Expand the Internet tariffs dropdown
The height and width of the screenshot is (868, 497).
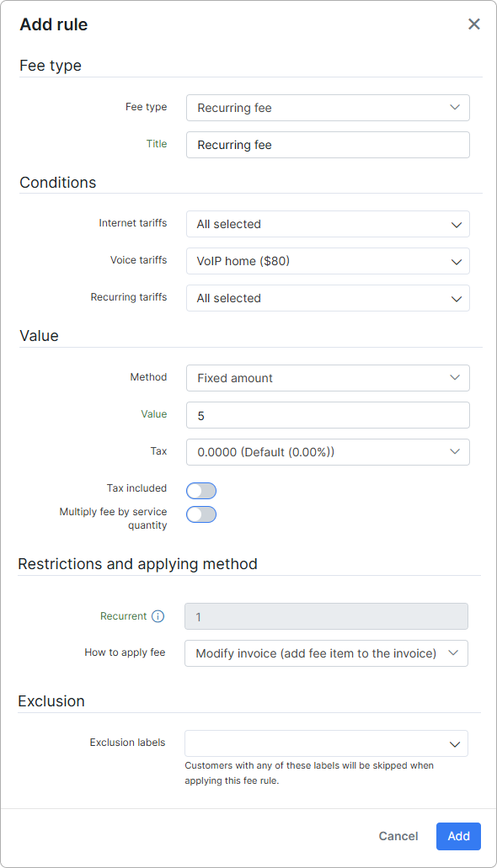(328, 224)
